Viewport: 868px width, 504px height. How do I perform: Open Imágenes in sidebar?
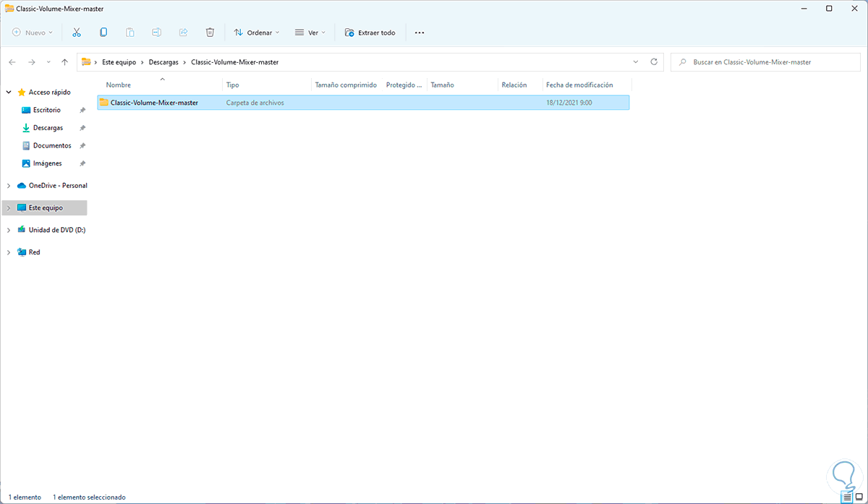click(47, 163)
